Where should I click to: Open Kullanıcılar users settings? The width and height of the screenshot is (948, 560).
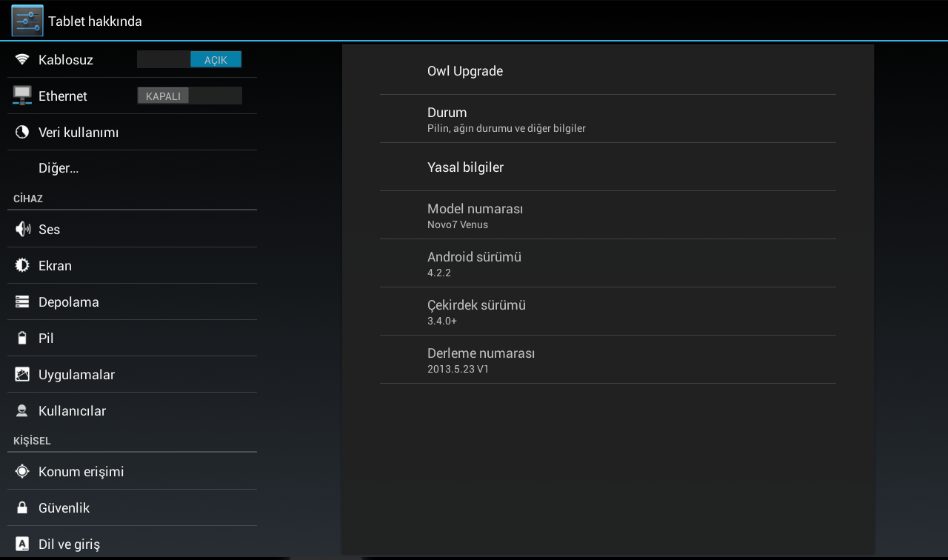[132, 410]
